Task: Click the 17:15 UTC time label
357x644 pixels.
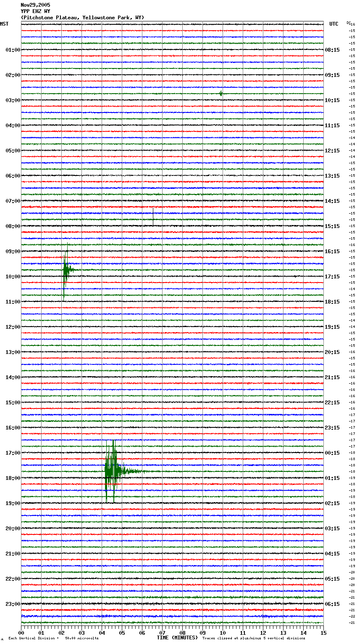Action: (332, 277)
